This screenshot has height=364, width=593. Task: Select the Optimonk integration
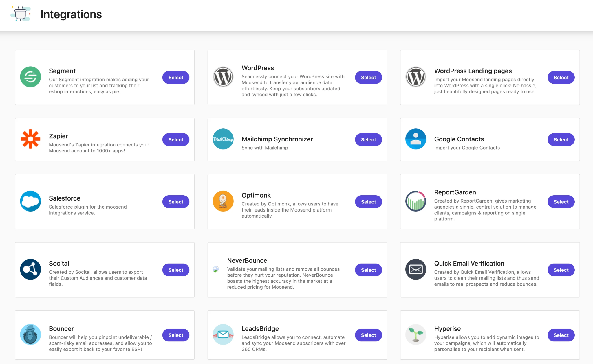point(368,202)
